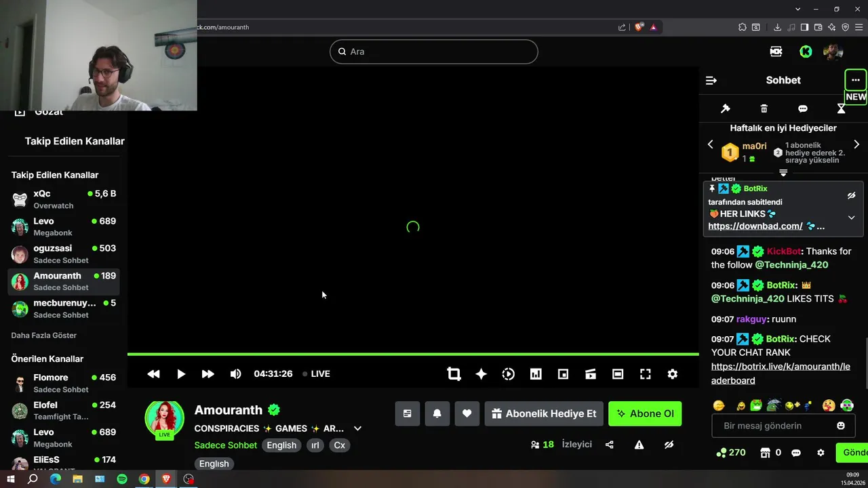Toggle notification bell for Amouranth
The height and width of the screenshot is (488, 868).
click(437, 413)
